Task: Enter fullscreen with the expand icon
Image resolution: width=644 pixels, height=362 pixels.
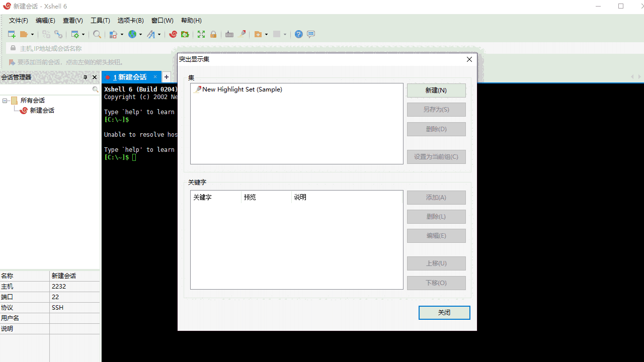Action: pyautogui.click(x=201, y=34)
